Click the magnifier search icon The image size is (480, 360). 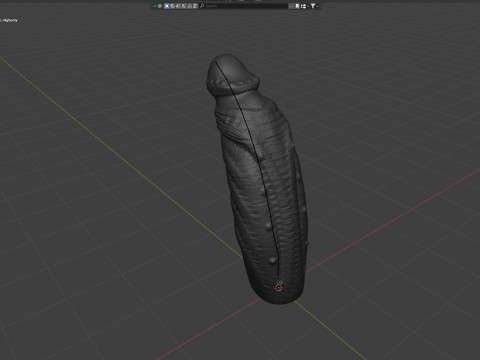tap(202, 6)
